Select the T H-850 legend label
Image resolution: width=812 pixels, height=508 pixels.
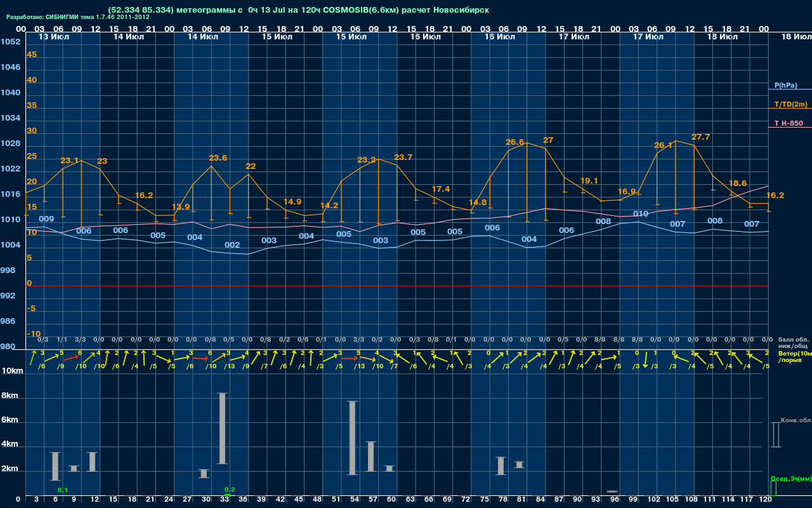click(x=789, y=123)
